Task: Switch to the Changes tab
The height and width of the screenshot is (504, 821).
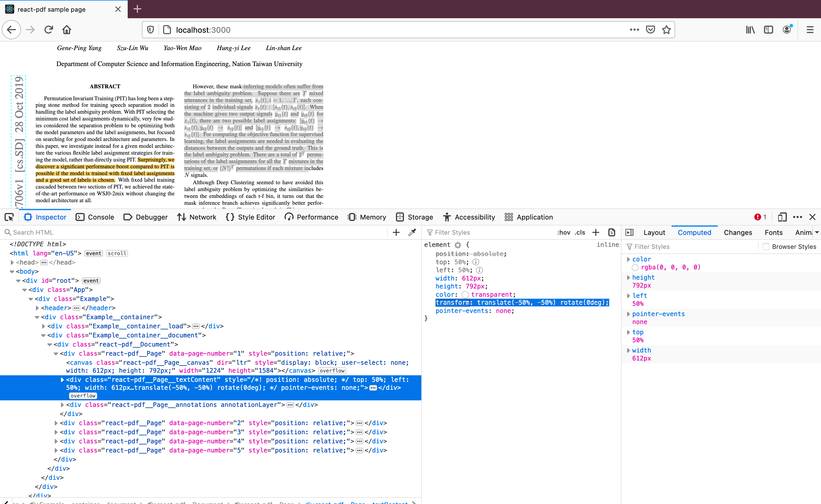Action: point(737,232)
